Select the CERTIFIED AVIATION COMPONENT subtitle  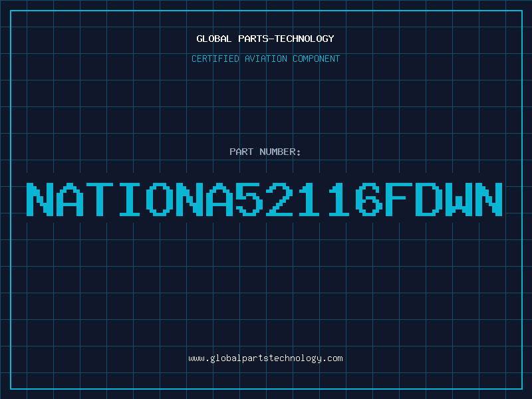pos(265,59)
